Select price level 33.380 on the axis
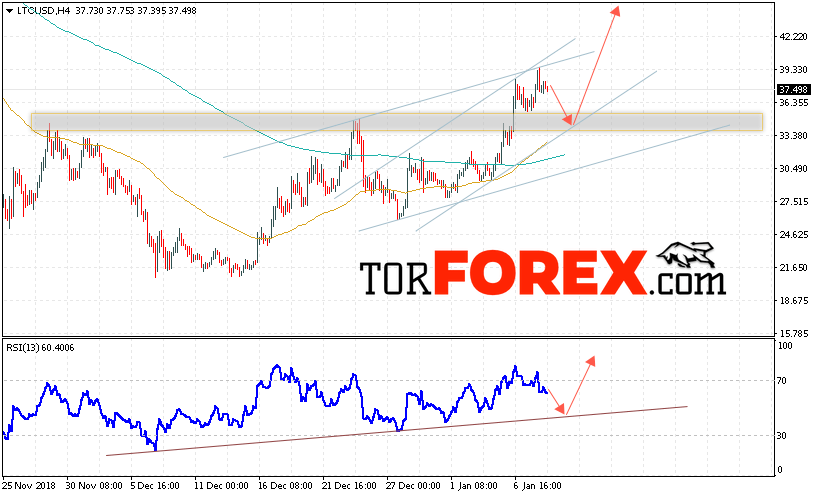The width and height of the screenshot is (815, 497). click(793, 136)
